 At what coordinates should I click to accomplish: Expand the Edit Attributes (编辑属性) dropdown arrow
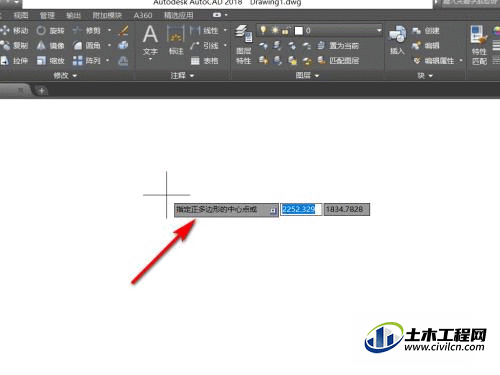(x=461, y=61)
